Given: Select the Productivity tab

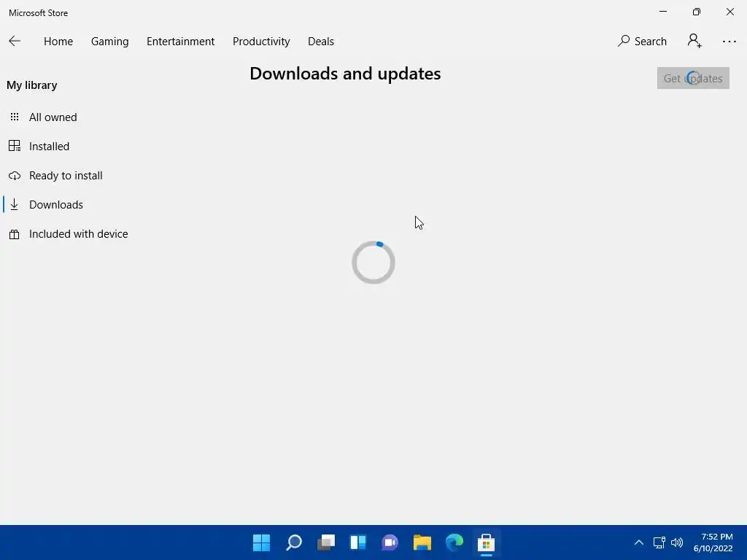Looking at the screenshot, I should (261, 42).
